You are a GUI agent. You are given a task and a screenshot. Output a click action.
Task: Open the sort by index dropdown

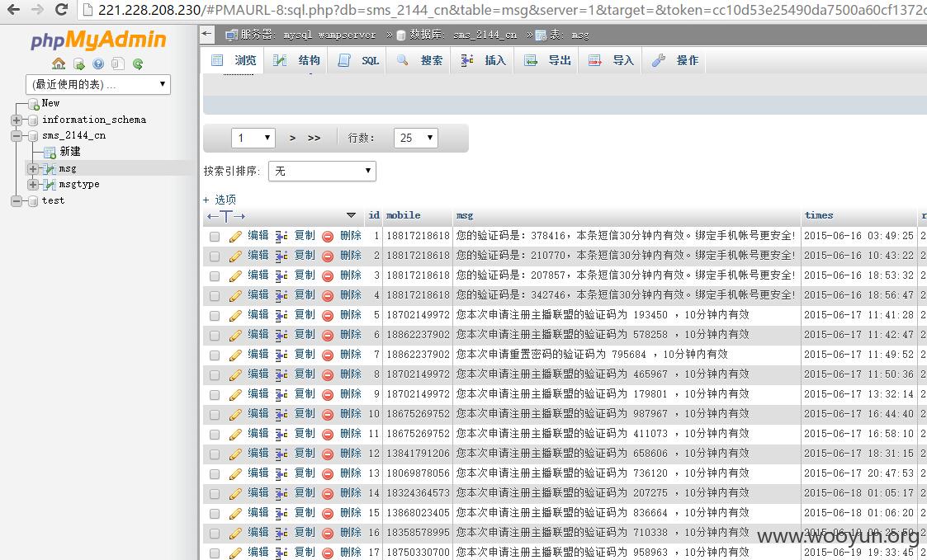pyautogui.click(x=322, y=172)
